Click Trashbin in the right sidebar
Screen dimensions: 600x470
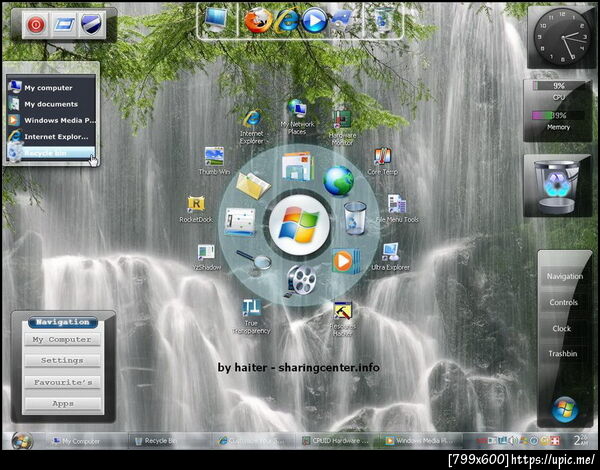click(562, 354)
